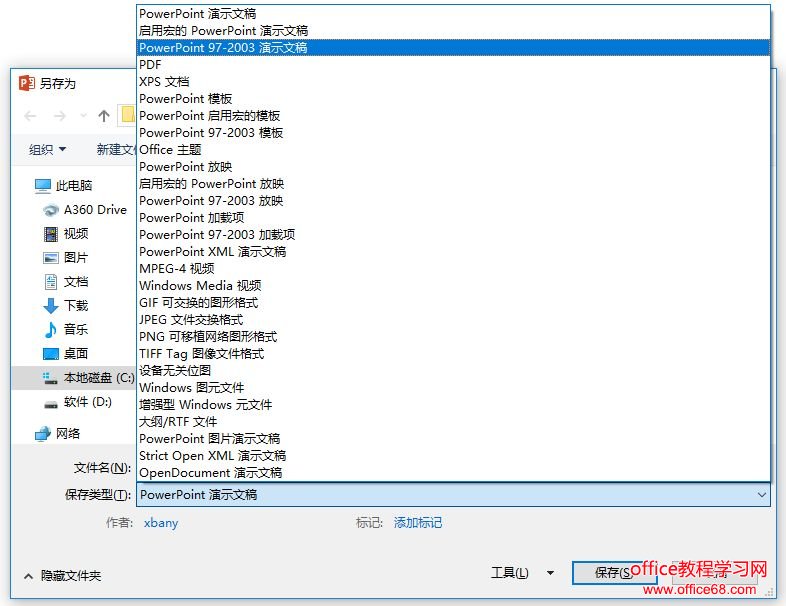Click 添加标记 to add a tag

point(418,523)
